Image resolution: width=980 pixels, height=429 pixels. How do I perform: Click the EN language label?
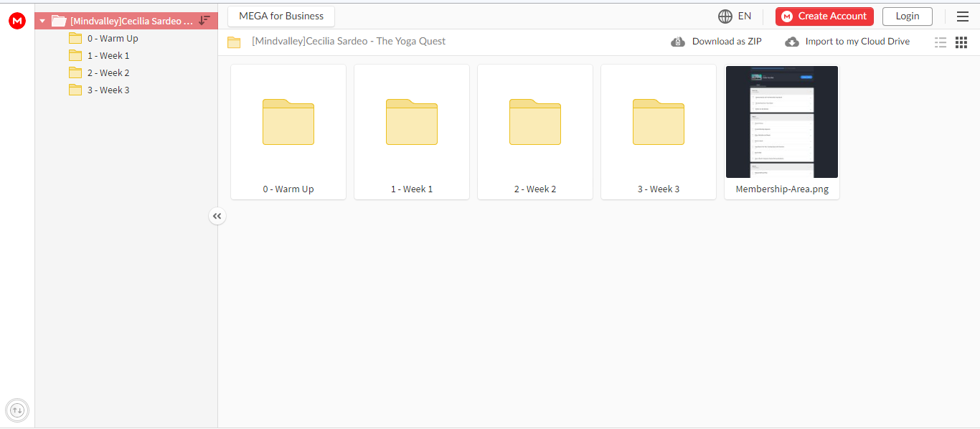745,16
